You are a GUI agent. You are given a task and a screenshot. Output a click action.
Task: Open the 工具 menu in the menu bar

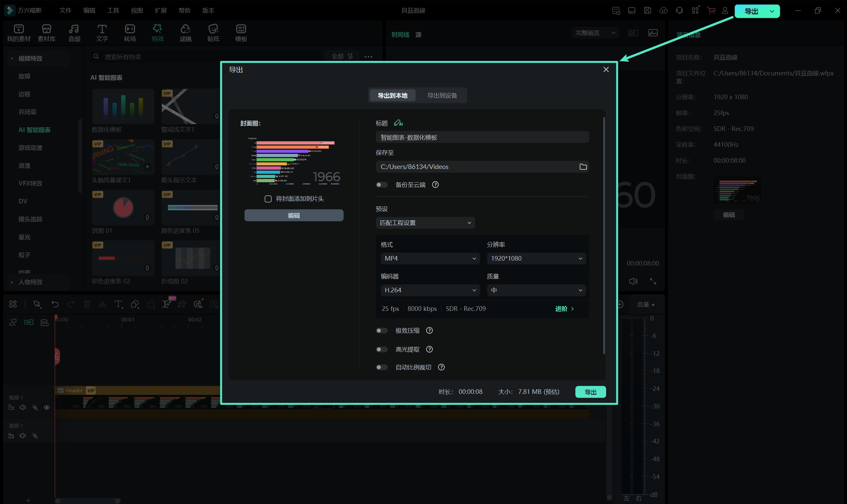(113, 11)
